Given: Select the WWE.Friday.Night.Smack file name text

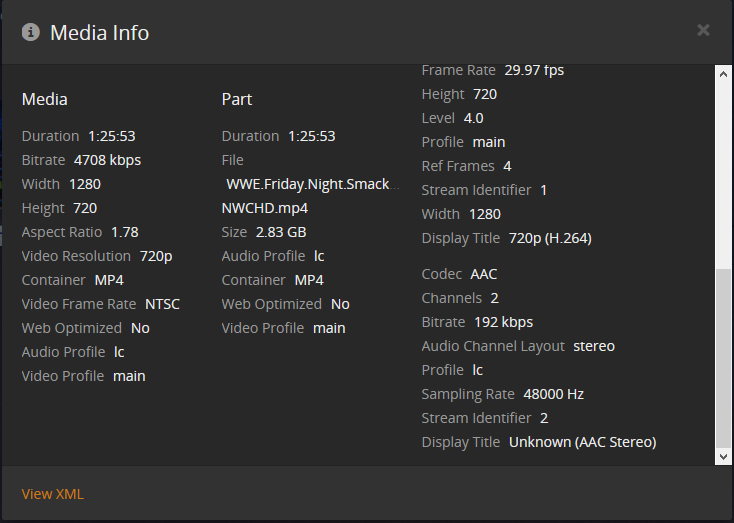Looking at the screenshot, I should (x=312, y=184).
